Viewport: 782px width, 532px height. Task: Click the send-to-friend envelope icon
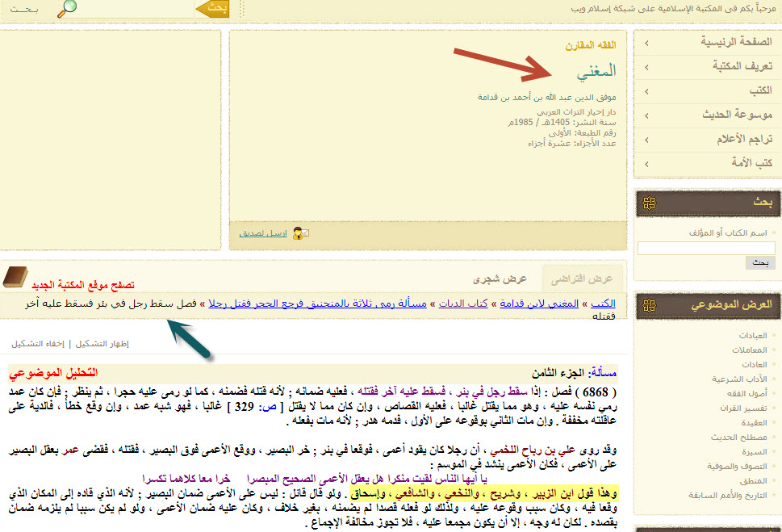coord(300,234)
